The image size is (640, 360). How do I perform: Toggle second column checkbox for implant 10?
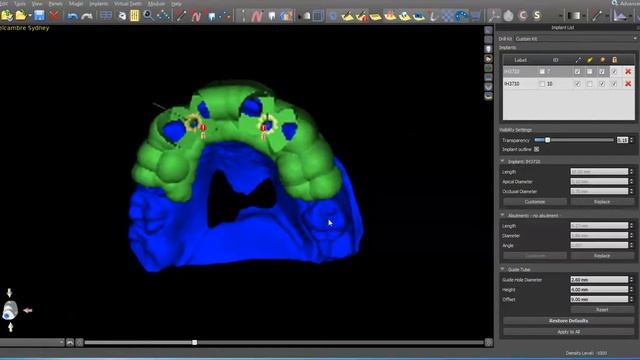589,84
